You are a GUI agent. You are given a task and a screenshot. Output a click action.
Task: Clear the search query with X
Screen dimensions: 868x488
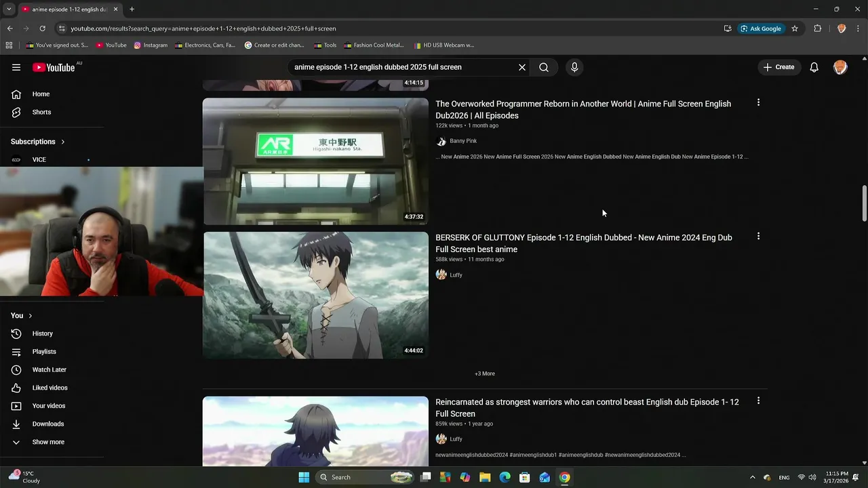522,67
